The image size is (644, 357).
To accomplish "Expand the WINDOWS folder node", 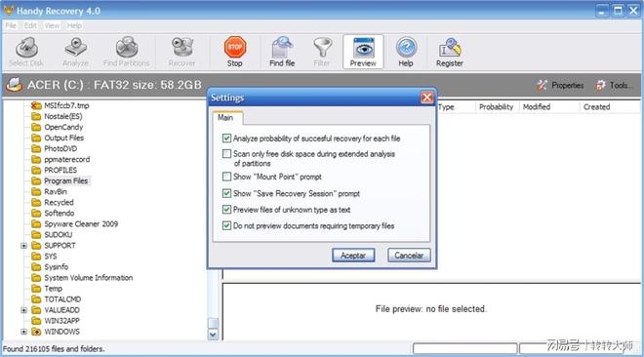I will pos(23,332).
